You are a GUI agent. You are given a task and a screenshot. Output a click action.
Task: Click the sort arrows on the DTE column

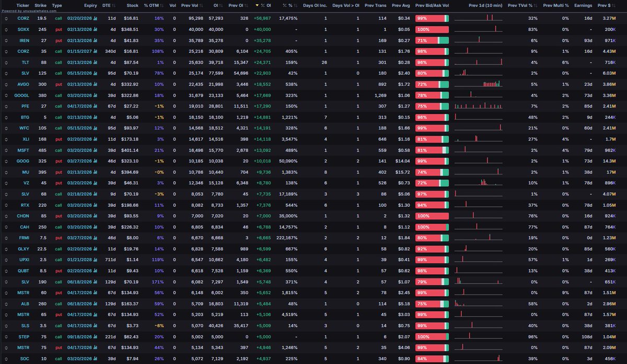tap(113, 5)
